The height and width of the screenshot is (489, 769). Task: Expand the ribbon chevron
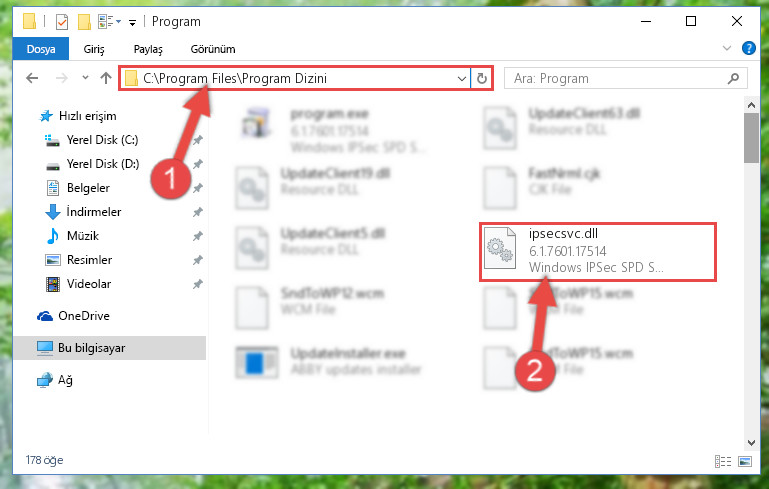point(727,48)
